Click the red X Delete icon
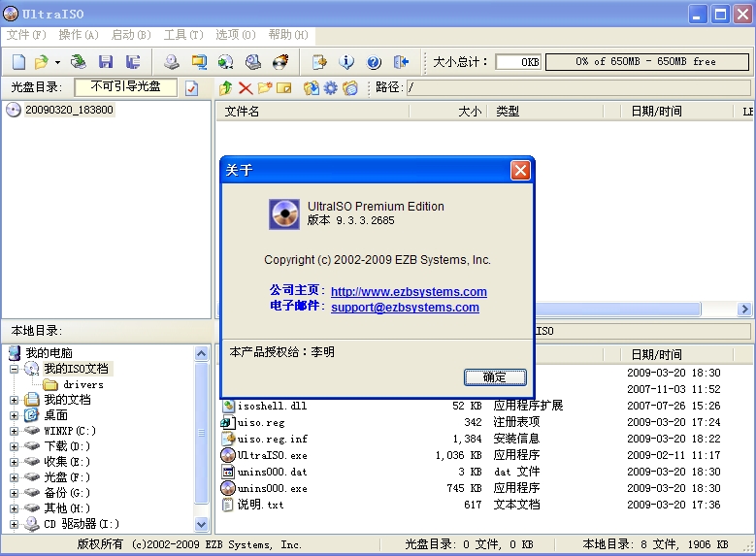 tap(246, 87)
